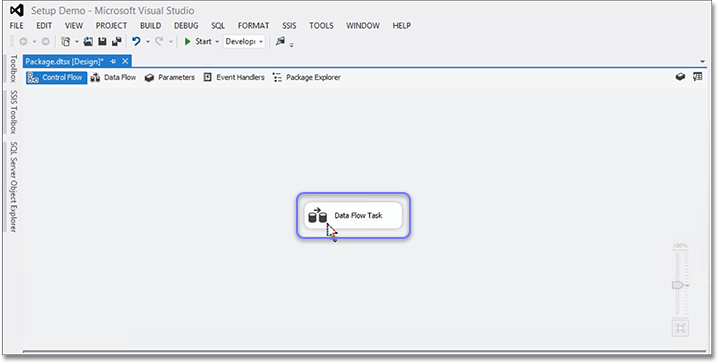The height and width of the screenshot is (363, 718).
Task: Click the Navigate Forward arrow icon
Action: 45,42
